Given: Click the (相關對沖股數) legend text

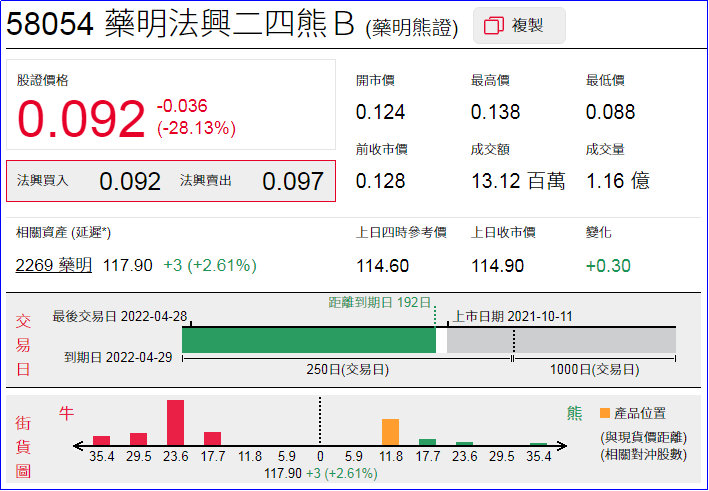Looking at the screenshot, I should click(643, 454).
